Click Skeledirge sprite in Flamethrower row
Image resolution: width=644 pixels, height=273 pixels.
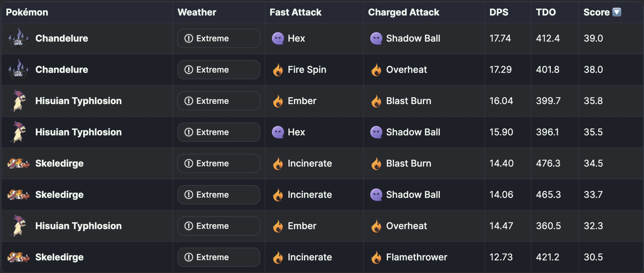18,257
